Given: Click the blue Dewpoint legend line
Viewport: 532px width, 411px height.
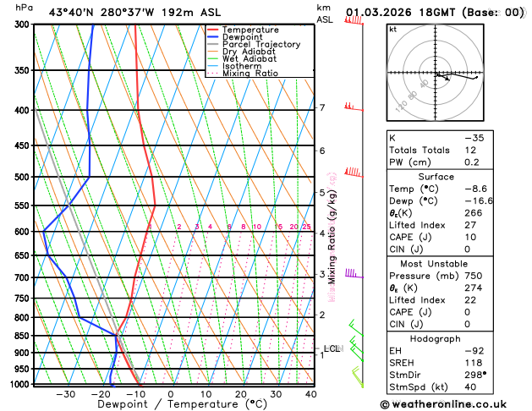Looking at the screenshot, I should tap(212, 37).
